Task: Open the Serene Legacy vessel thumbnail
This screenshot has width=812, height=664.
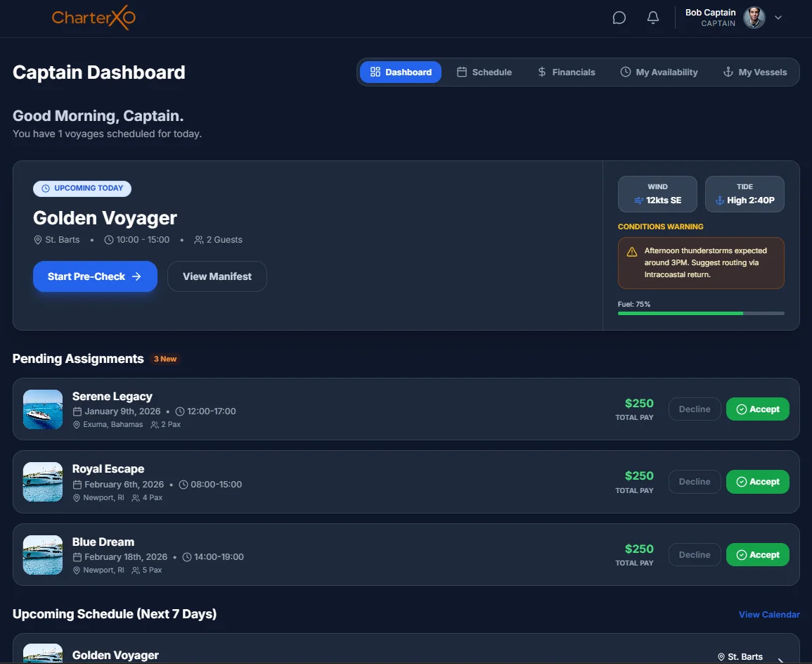Action: pos(43,409)
